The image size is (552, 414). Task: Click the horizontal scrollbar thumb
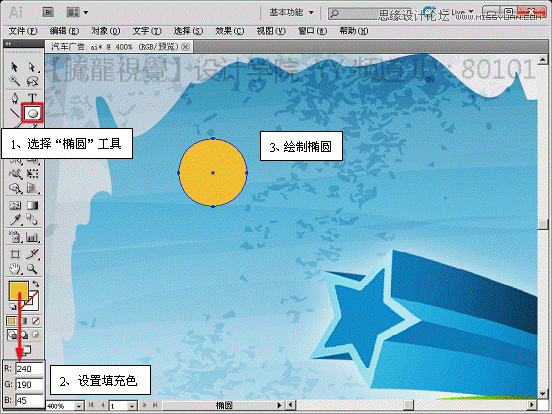[408, 405]
